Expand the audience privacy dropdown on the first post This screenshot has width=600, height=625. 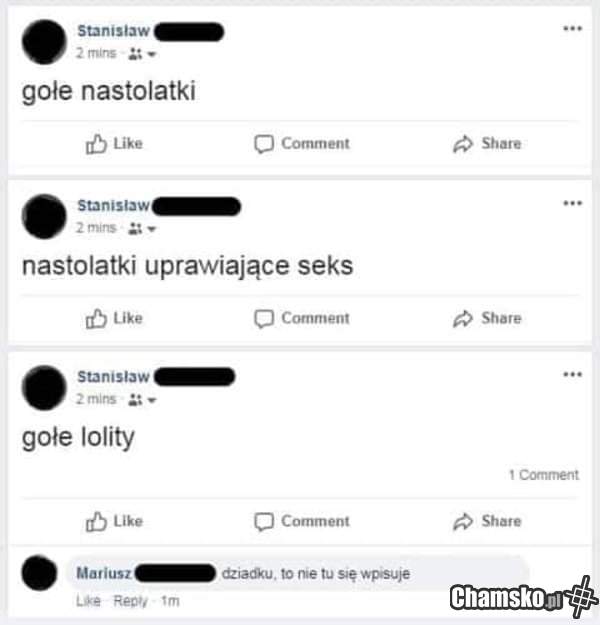pos(142,53)
